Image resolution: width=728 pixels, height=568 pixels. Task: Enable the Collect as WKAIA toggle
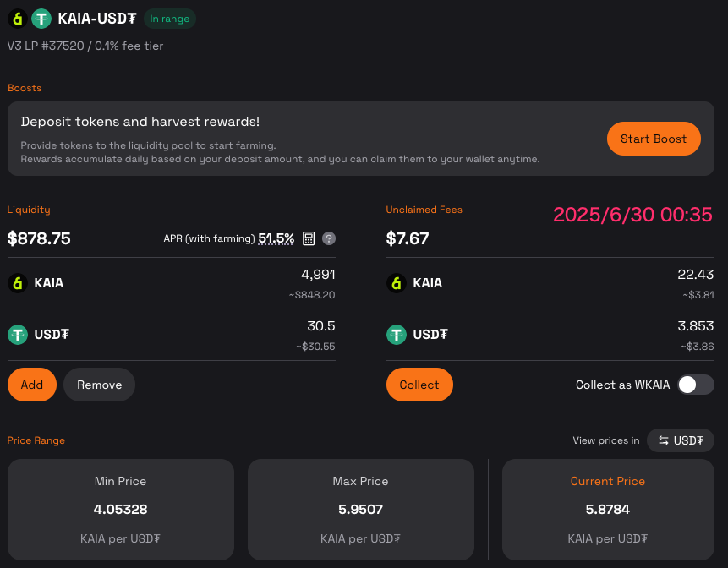point(696,385)
